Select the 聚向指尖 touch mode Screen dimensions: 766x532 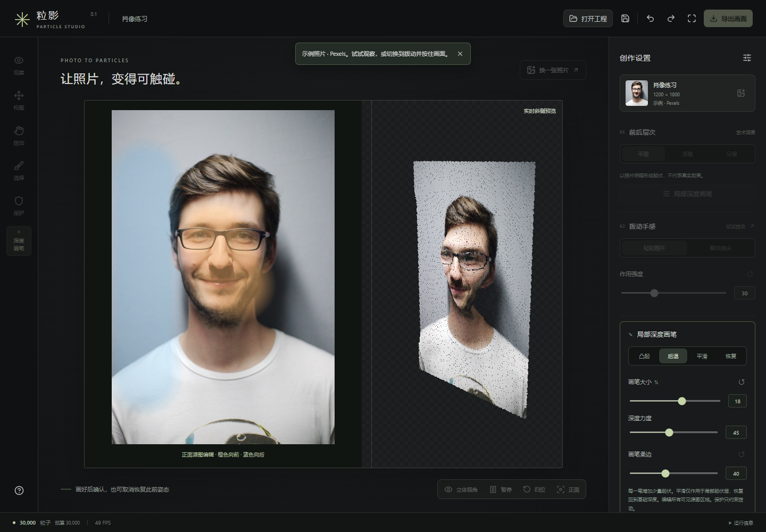(720, 248)
